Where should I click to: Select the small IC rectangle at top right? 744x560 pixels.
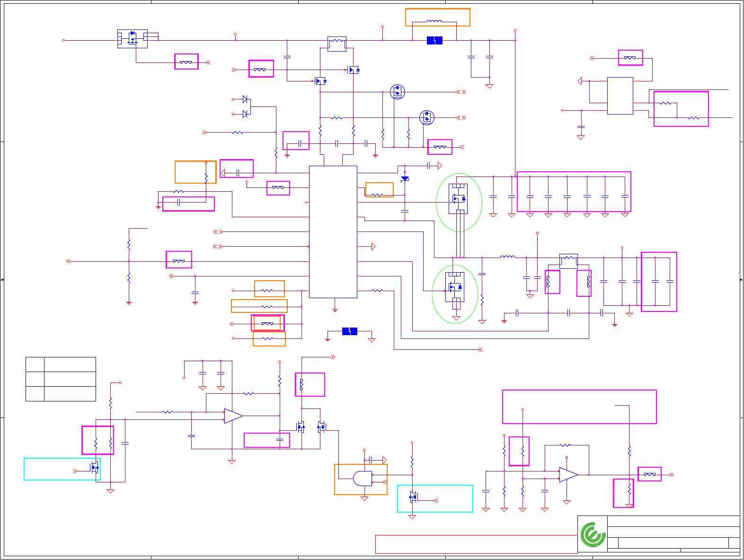coord(620,96)
